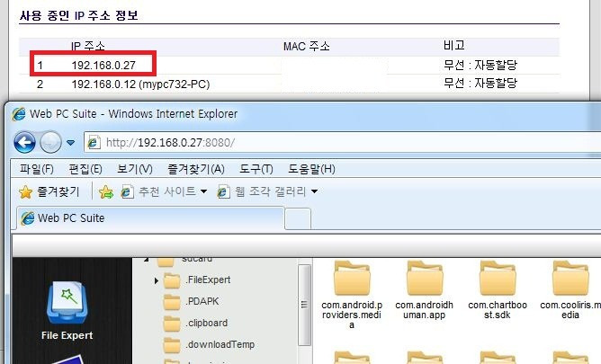Open the 즐겨찾기(A) menu

click(195, 169)
